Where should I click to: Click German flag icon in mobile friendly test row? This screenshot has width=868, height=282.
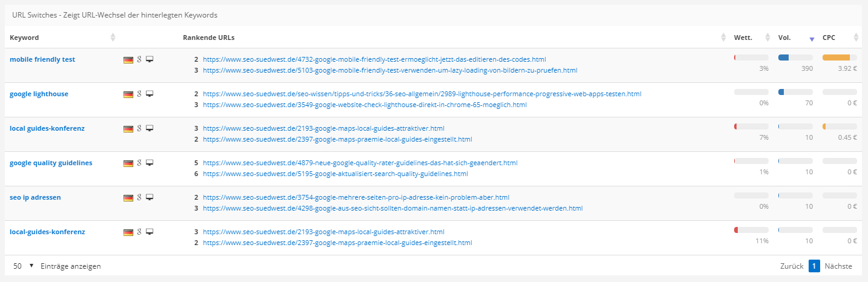click(x=128, y=60)
